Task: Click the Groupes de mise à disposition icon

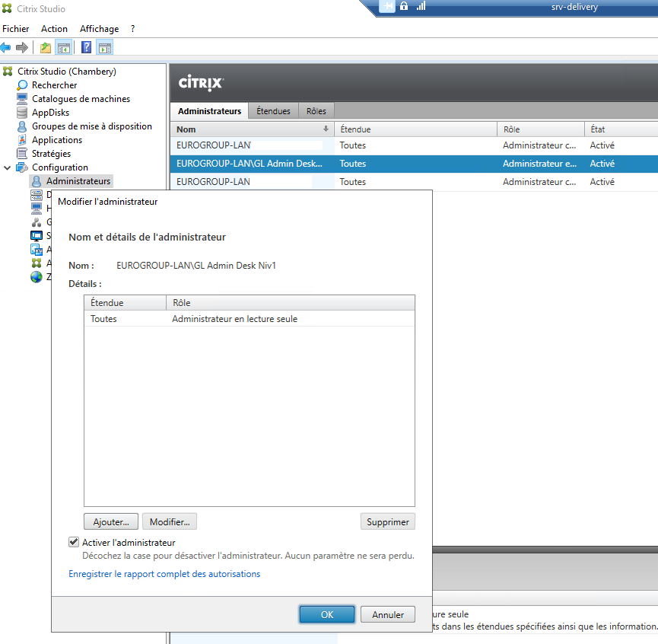Action: coord(22,126)
